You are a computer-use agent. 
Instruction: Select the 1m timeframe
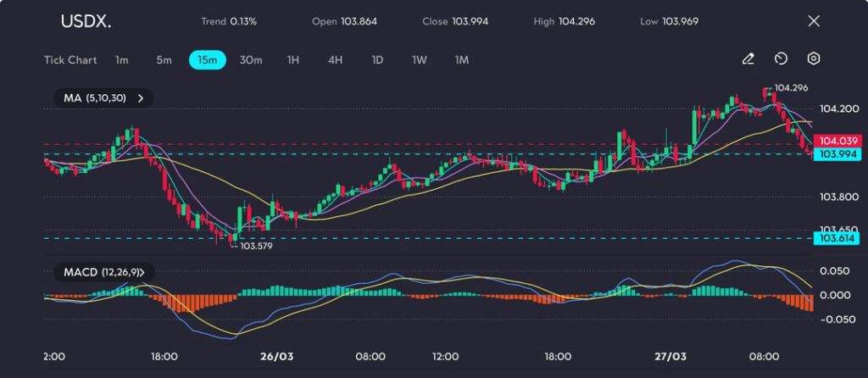[x=122, y=60]
